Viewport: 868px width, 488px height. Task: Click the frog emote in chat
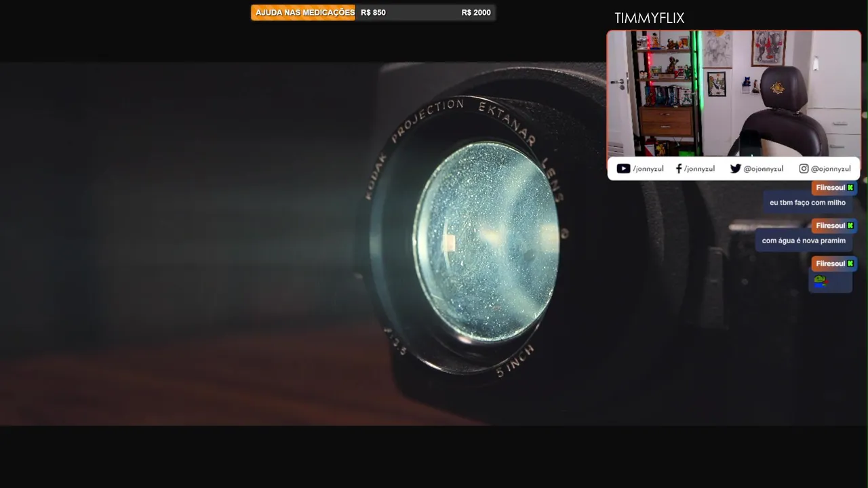click(x=821, y=281)
